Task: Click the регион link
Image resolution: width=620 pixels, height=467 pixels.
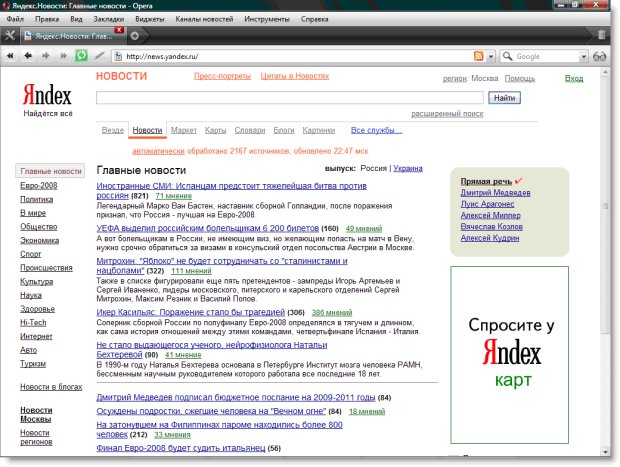Action: pyautogui.click(x=454, y=78)
